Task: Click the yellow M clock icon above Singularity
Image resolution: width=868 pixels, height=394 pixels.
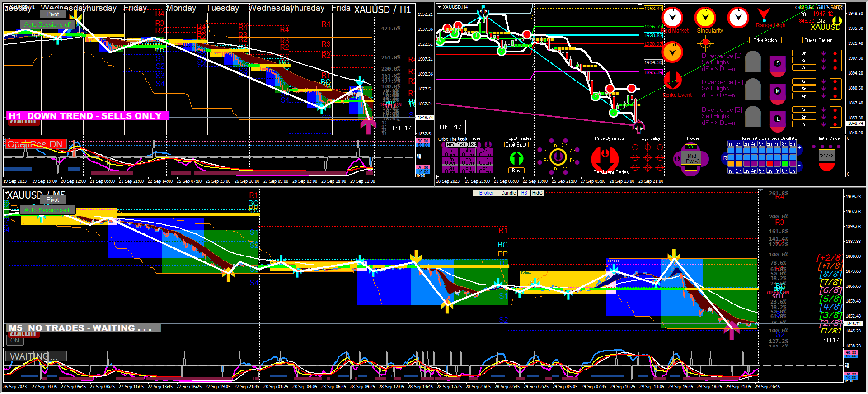Action: 705,18
